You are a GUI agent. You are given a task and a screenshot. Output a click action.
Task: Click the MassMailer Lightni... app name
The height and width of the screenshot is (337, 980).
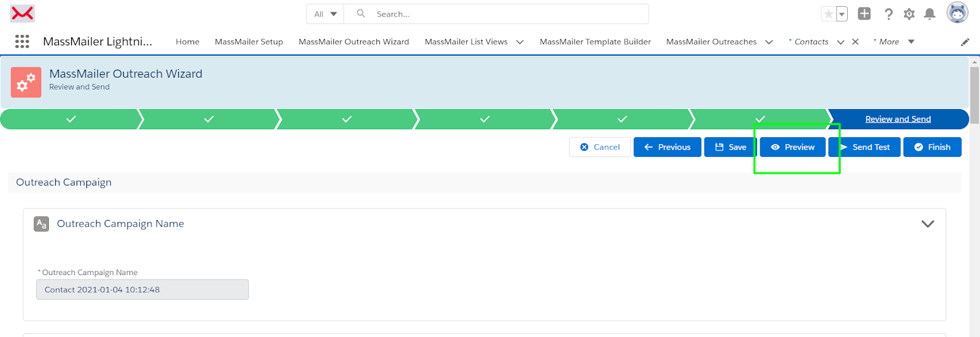pos(97,42)
